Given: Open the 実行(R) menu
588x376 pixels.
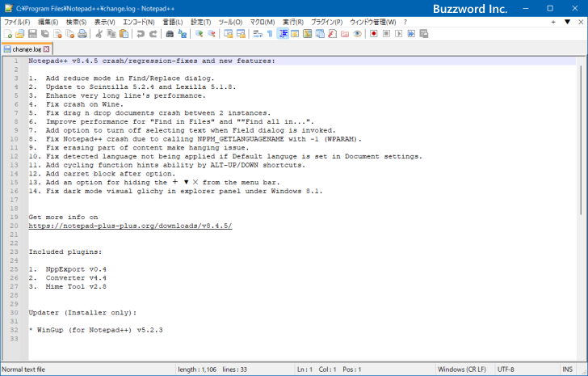Looking at the screenshot, I should 293,22.
